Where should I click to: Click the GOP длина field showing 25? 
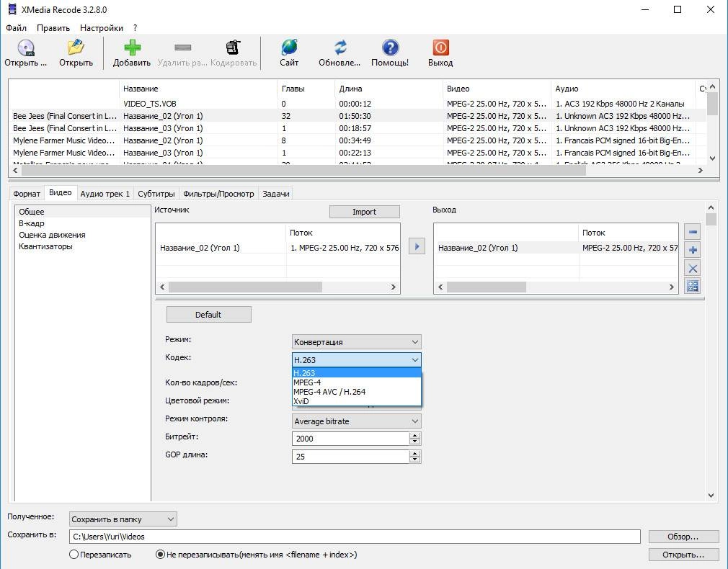[350, 457]
